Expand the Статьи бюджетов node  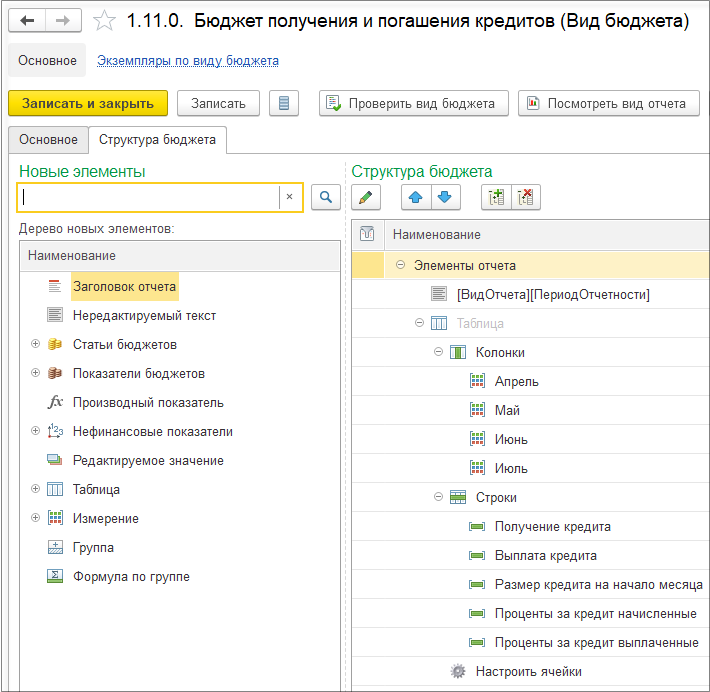(x=35, y=344)
